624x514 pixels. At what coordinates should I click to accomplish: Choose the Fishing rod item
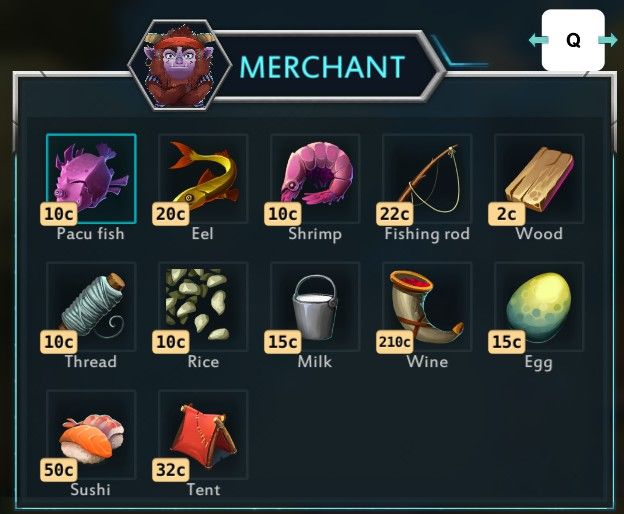[x=427, y=179]
